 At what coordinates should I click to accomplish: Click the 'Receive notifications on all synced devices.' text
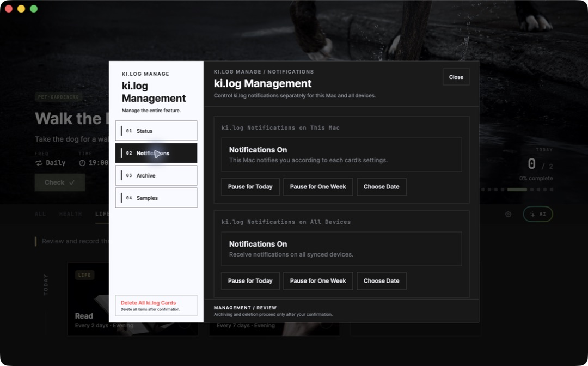(291, 254)
